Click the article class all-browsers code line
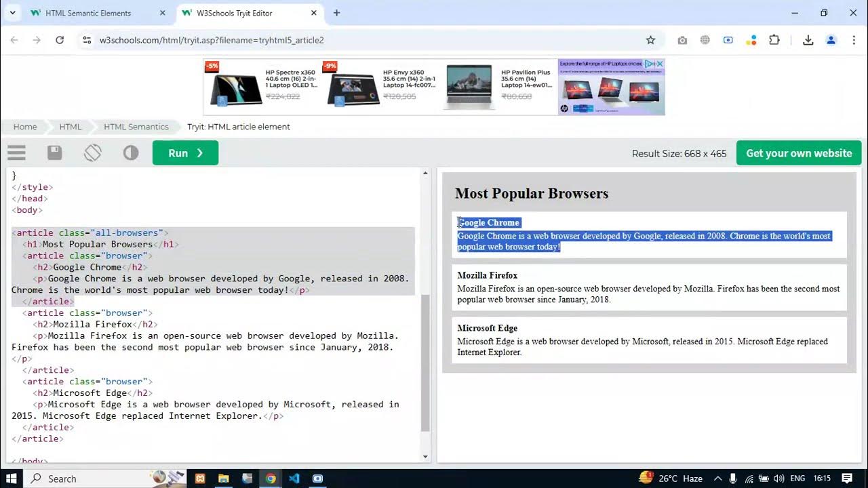Image resolution: width=868 pixels, height=488 pixels. [90, 232]
